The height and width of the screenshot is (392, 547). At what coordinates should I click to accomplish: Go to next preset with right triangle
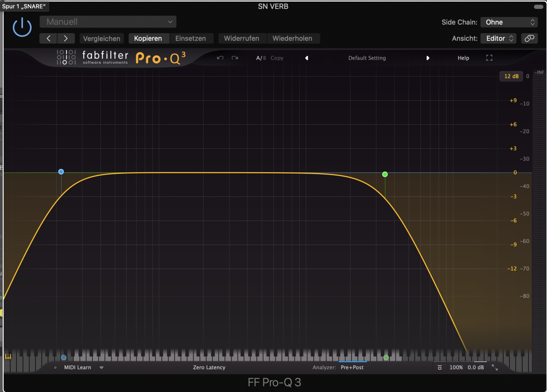[428, 58]
